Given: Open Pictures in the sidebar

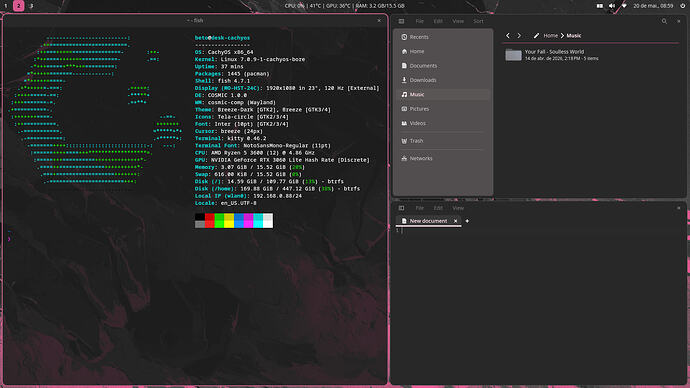Looking at the screenshot, I should [x=442, y=109].
